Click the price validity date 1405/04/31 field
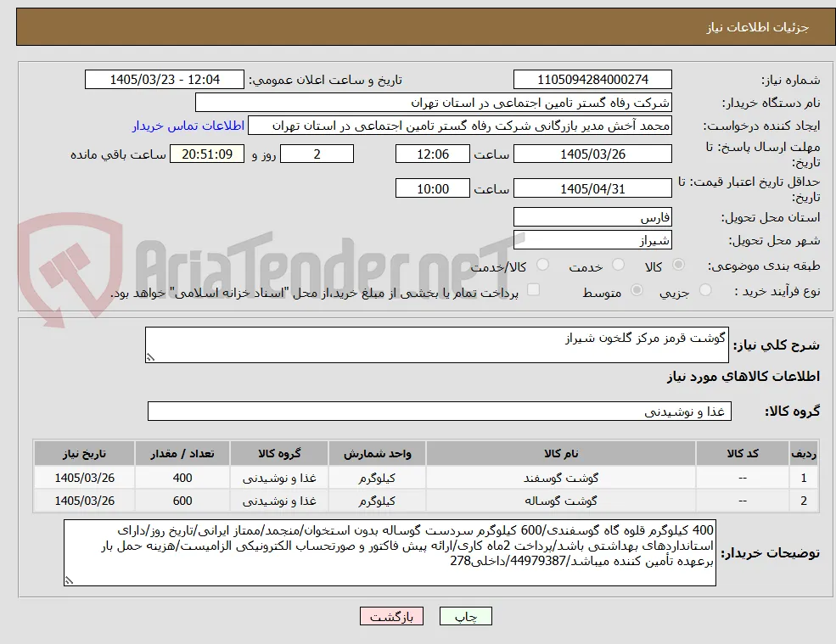The width and height of the screenshot is (836, 644). coord(592,188)
